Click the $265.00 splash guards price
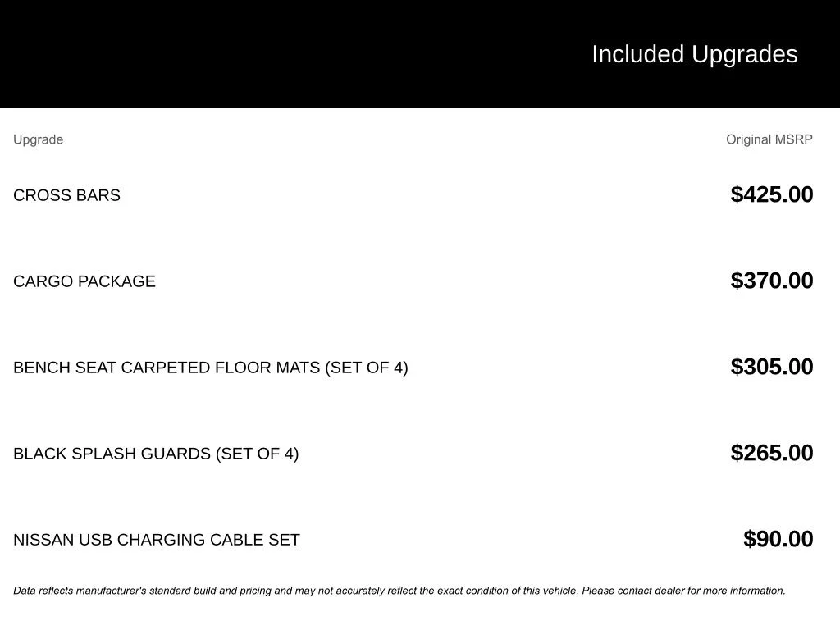Viewport: 840px width, 630px height. pyautogui.click(x=771, y=453)
